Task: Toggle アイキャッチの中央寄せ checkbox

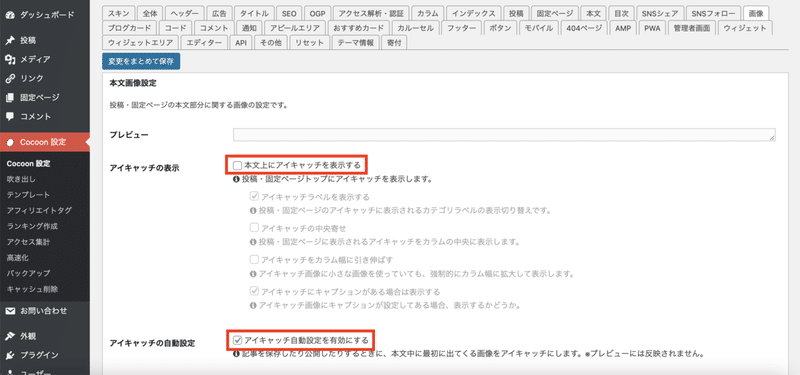Action: click(254, 228)
